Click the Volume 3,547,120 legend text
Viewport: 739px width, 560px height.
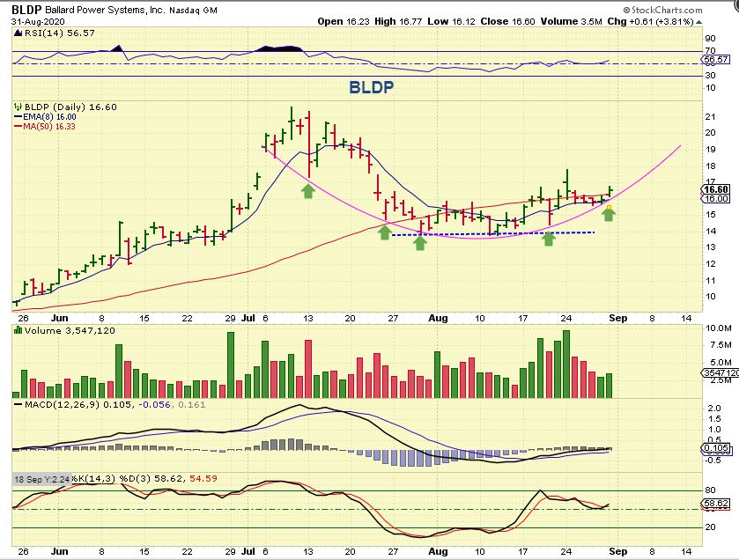[70, 331]
